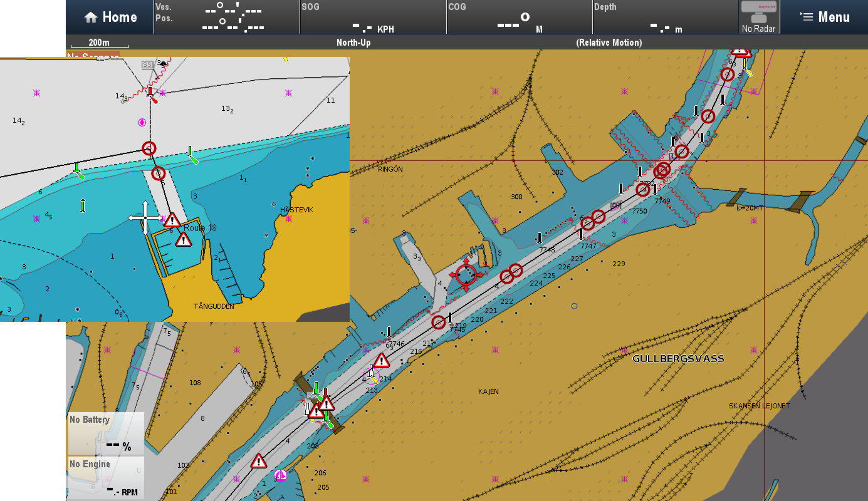Click warning triangle near depth label 214
Screen dimensions: 868x501
[x=382, y=361]
